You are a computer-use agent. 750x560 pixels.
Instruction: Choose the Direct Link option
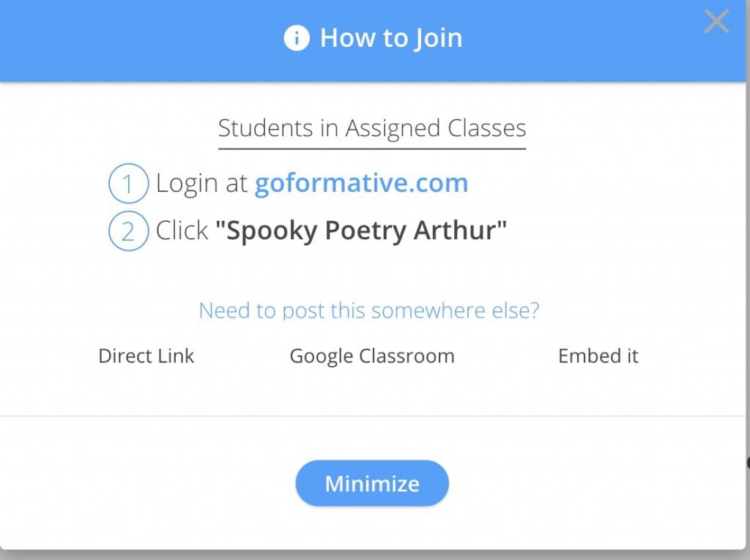tap(146, 356)
